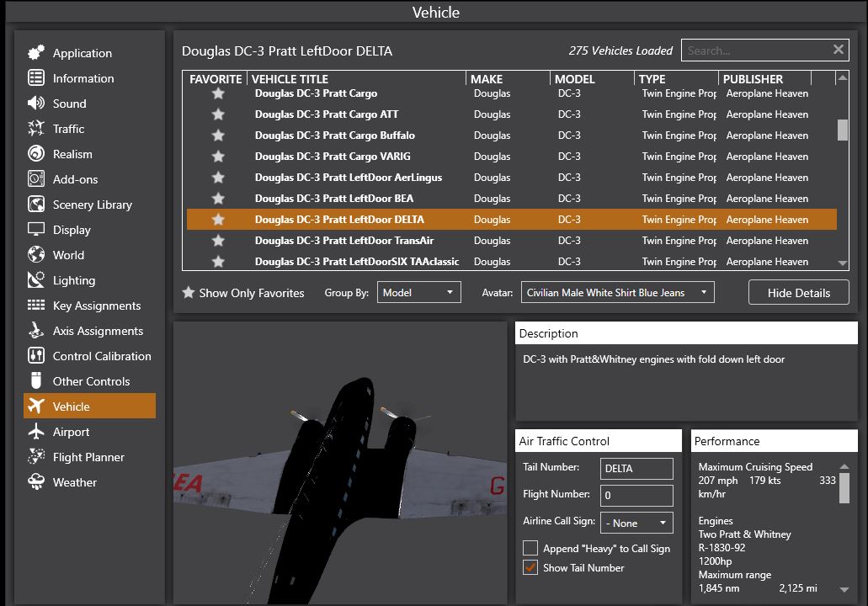The image size is (868, 606).
Task: Click Performance panel scroll up arrow
Action: [844, 466]
